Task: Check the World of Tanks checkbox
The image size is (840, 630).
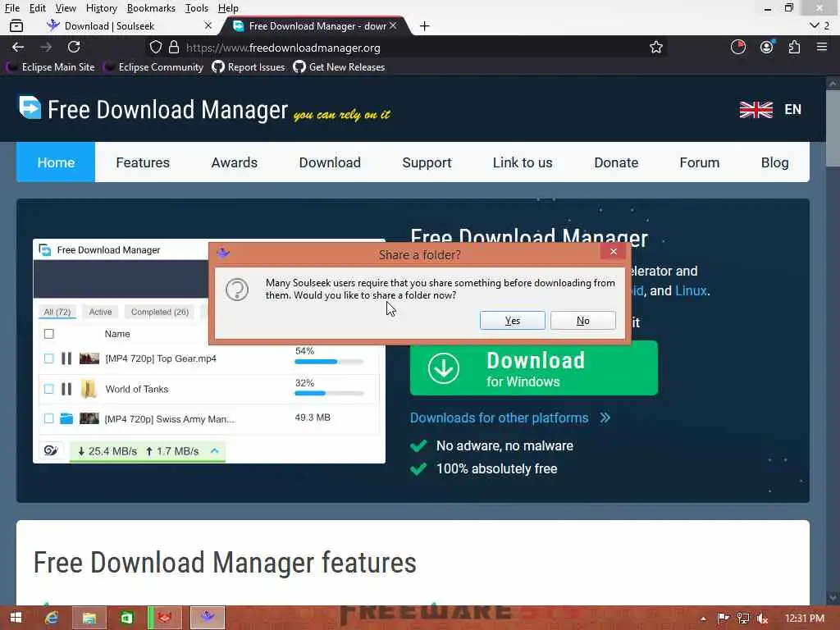Action: coord(48,389)
